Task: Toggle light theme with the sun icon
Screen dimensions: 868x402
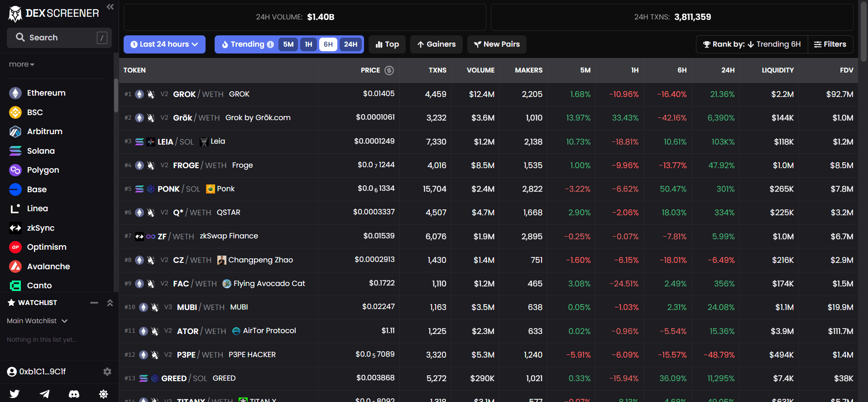Action: tap(104, 394)
